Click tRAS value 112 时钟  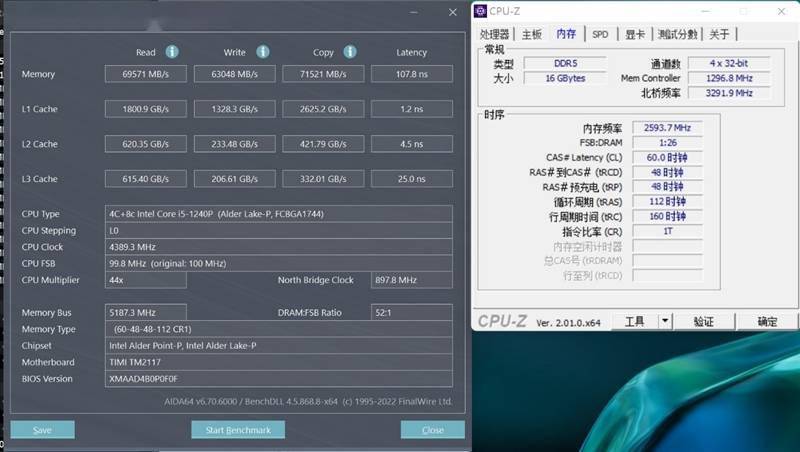coord(667,202)
